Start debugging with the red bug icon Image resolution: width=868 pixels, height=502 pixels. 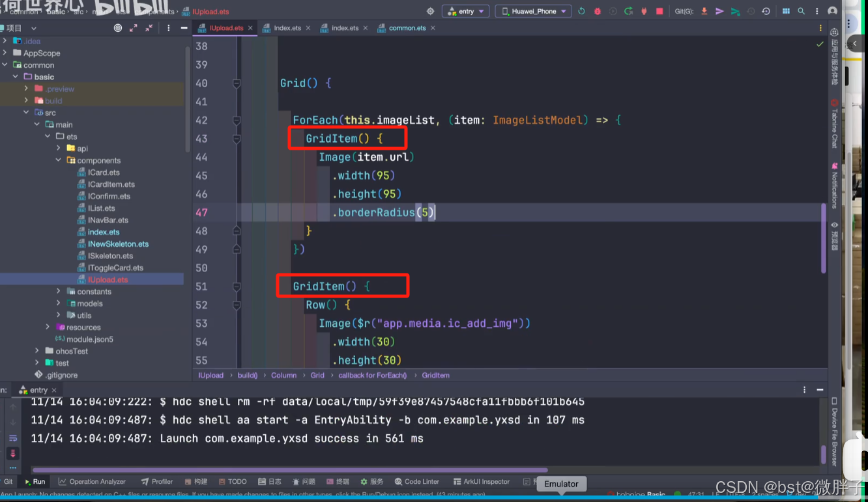point(598,11)
